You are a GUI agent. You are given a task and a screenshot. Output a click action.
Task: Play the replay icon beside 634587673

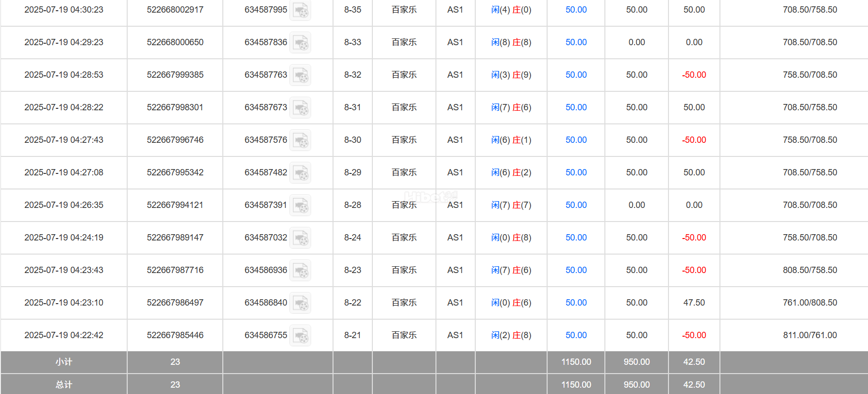click(300, 108)
